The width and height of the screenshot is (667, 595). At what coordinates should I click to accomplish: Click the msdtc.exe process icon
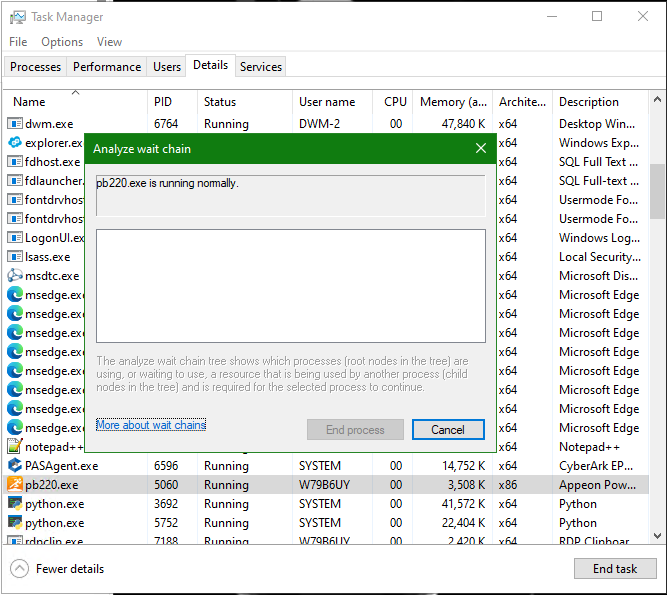15,276
